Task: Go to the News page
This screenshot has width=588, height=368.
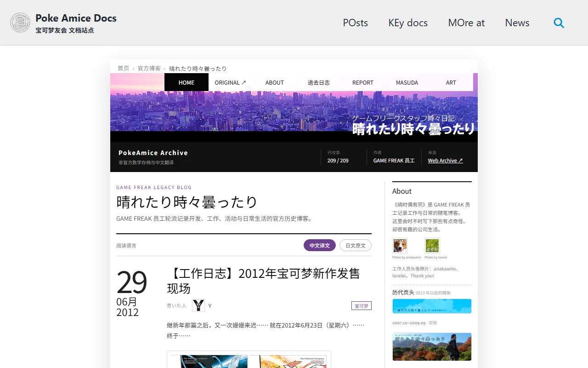Action: click(x=517, y=23)
